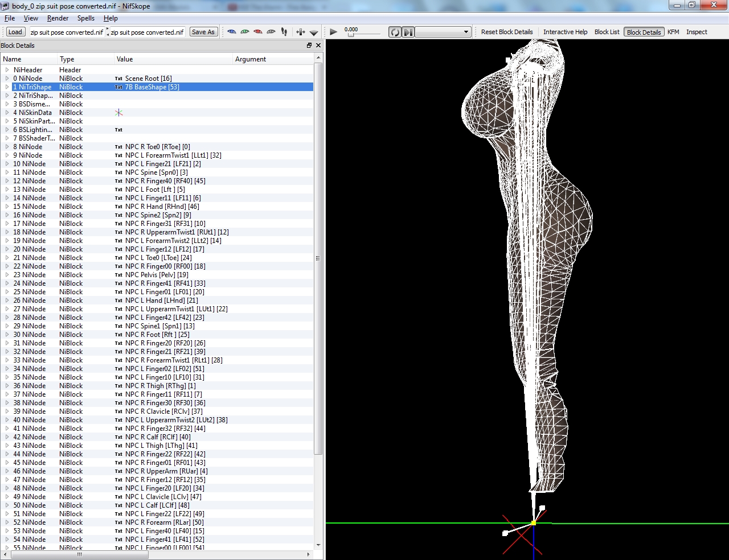729x560 pixels.
Task: Open the Spells menu
Action: 86,18
